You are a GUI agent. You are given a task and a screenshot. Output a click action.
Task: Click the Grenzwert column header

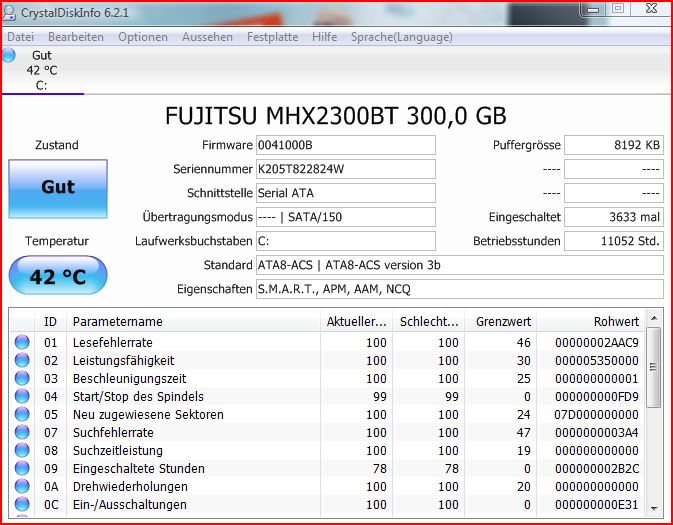(500, 322)
